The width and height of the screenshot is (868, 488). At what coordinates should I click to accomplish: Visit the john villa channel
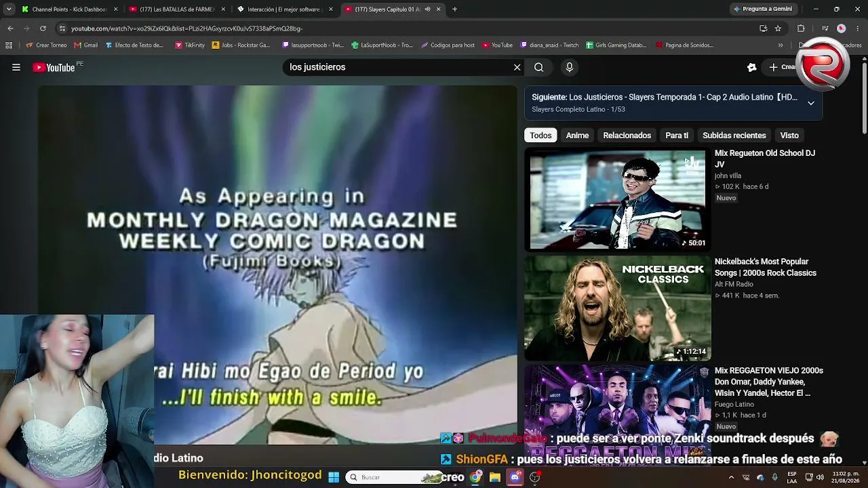[728, 176]
